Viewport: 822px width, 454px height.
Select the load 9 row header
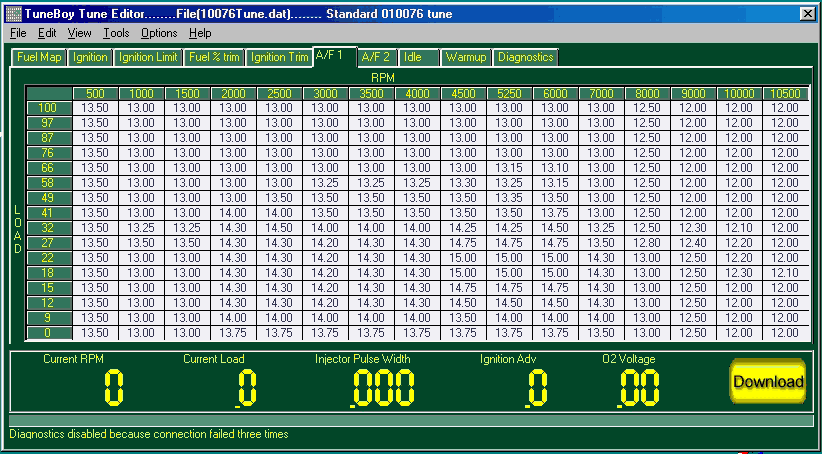click(x=49, y=318)
